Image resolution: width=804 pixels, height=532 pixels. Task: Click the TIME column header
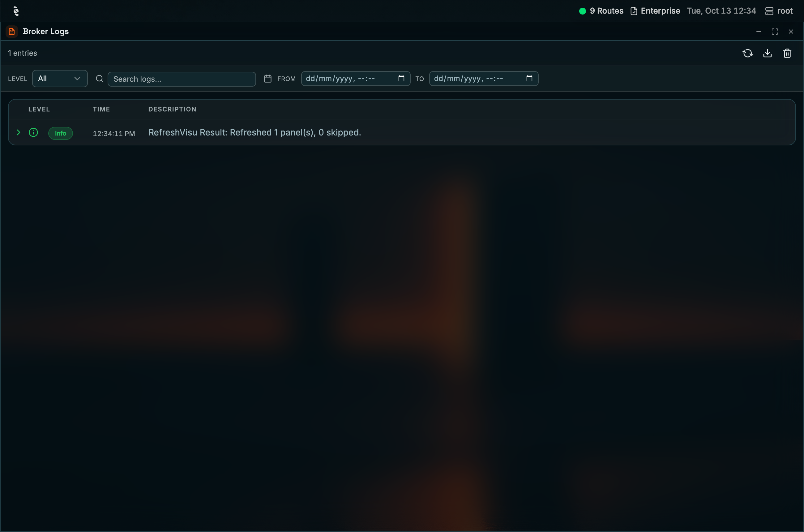pyautogui.click(x=101, y=109)
